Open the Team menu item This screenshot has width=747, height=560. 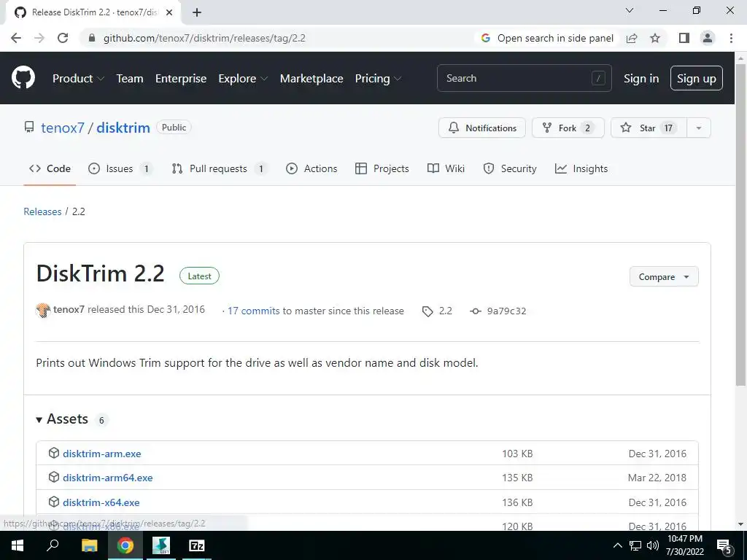[x=130, y=79]
